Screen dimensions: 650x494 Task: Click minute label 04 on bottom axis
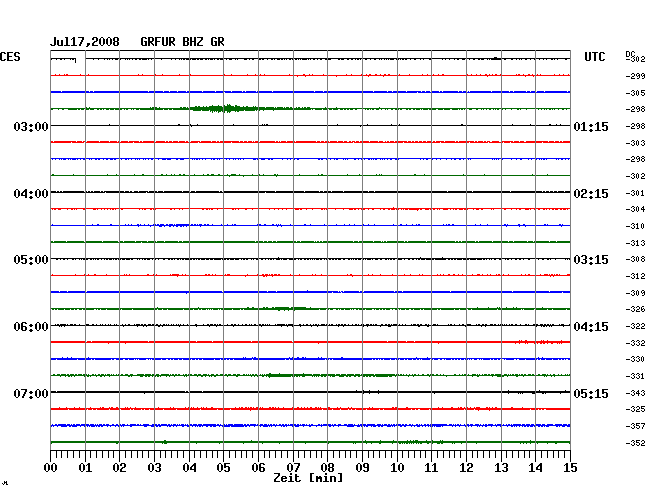(x=189, y=468)
